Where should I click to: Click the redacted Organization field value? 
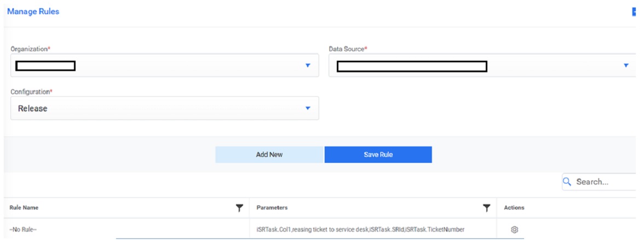click(45, 66)
